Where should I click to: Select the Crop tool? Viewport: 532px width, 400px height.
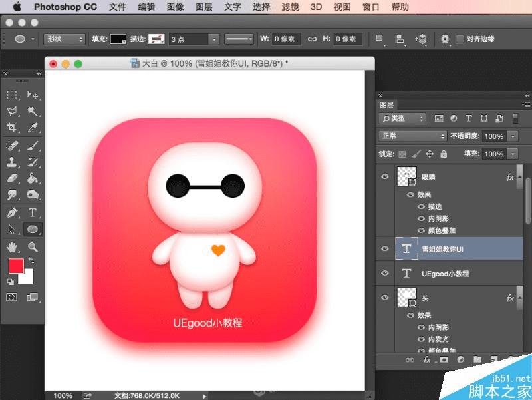[x=12, y=128]
